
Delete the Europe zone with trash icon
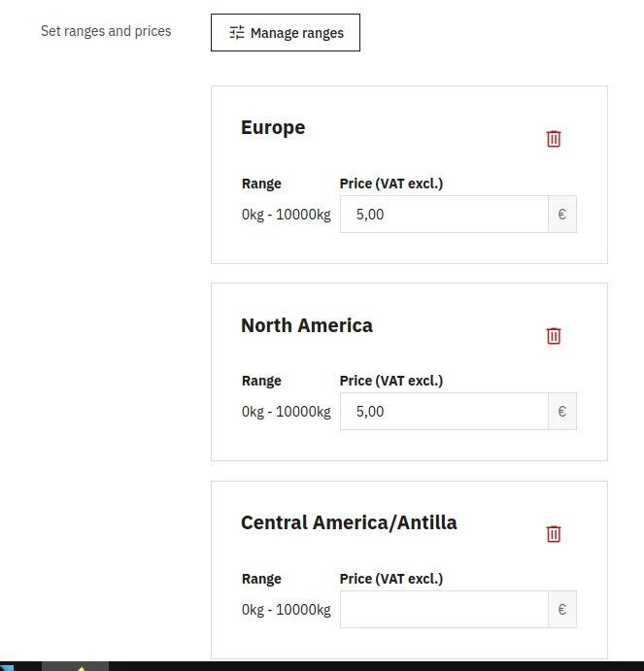click(554, 139)
